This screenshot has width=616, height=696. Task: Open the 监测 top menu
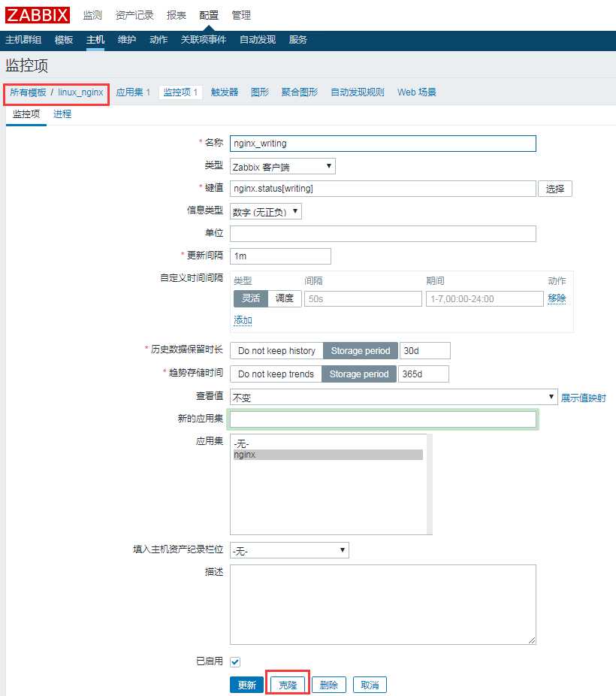point(92,16)
